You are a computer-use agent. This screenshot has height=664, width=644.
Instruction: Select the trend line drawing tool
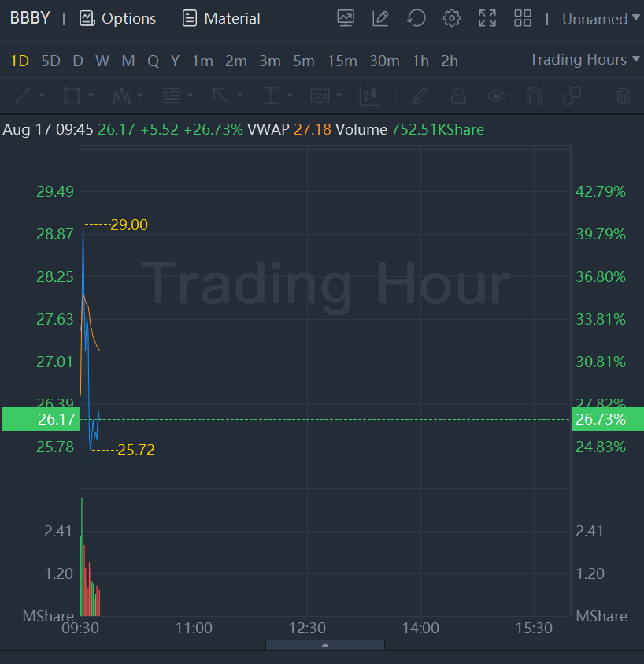click(23, 96)
